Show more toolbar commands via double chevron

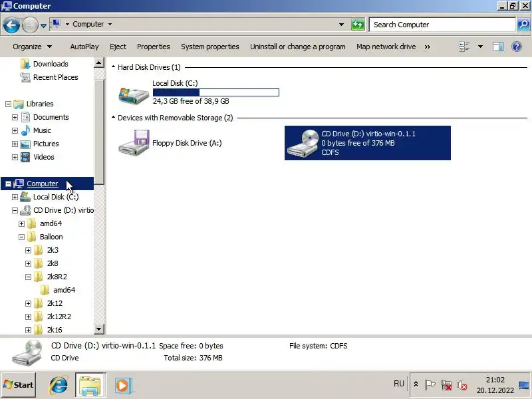(x=427, y=47)
